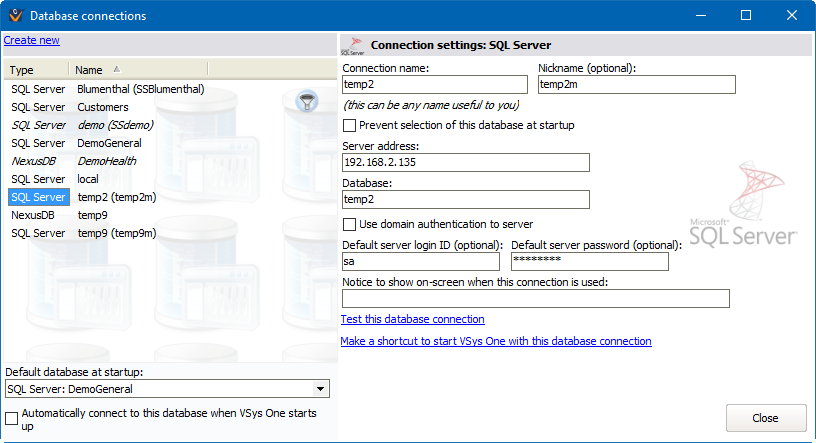
Task: Check Automatically connect to database on startup
Action: click(12, 419)
